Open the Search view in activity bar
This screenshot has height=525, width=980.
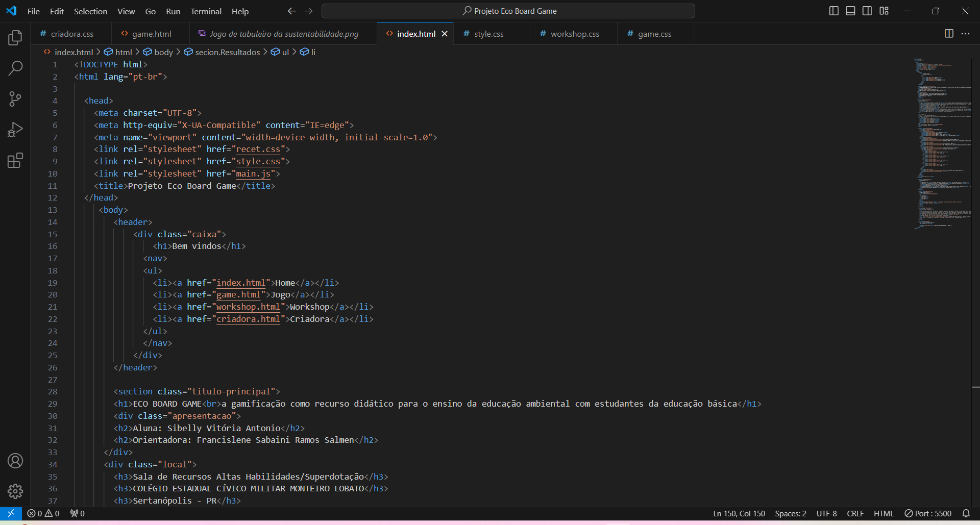click(15, 68)
